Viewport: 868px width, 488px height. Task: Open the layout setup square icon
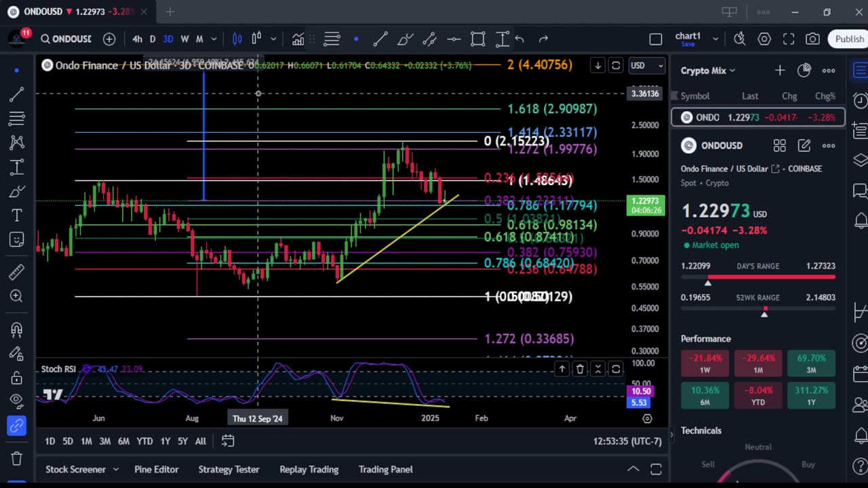point(656,39)
